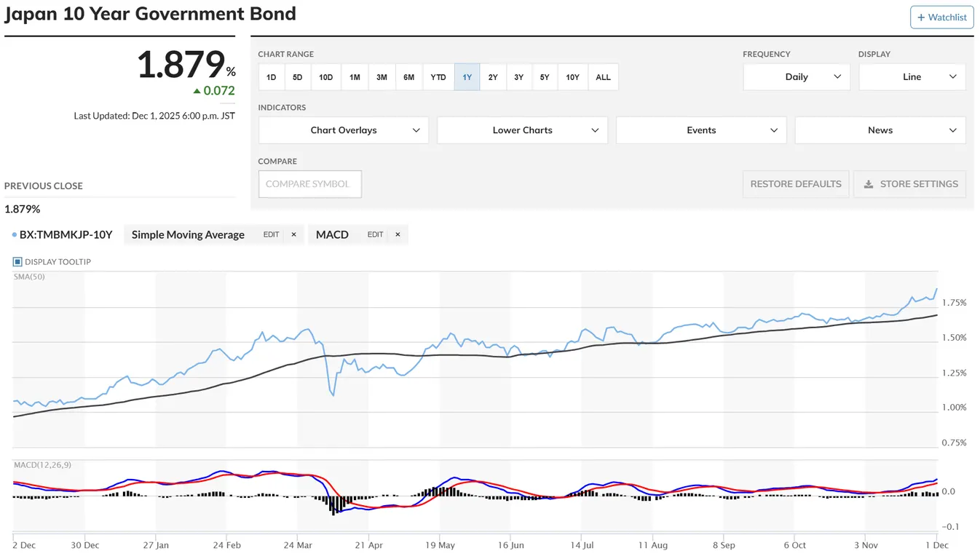
Task: Focus the Compare Symbol input field
Action: [309, 184]
